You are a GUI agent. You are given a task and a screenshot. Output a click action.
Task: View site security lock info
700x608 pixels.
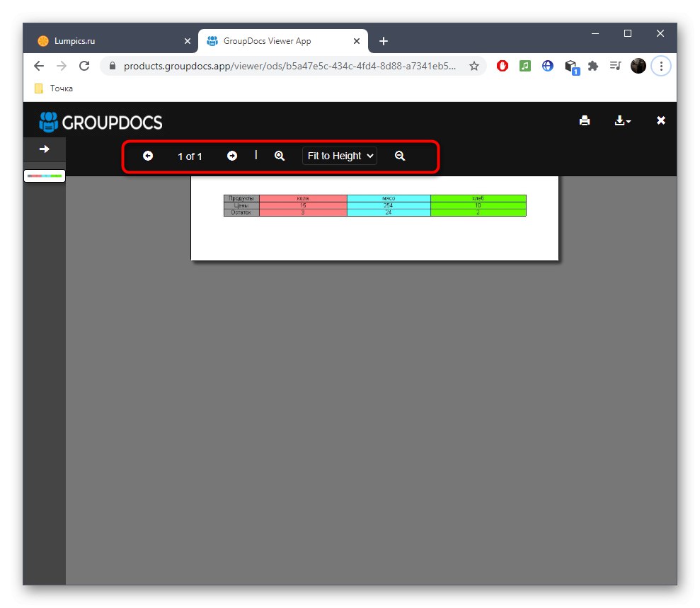(113, 66)
